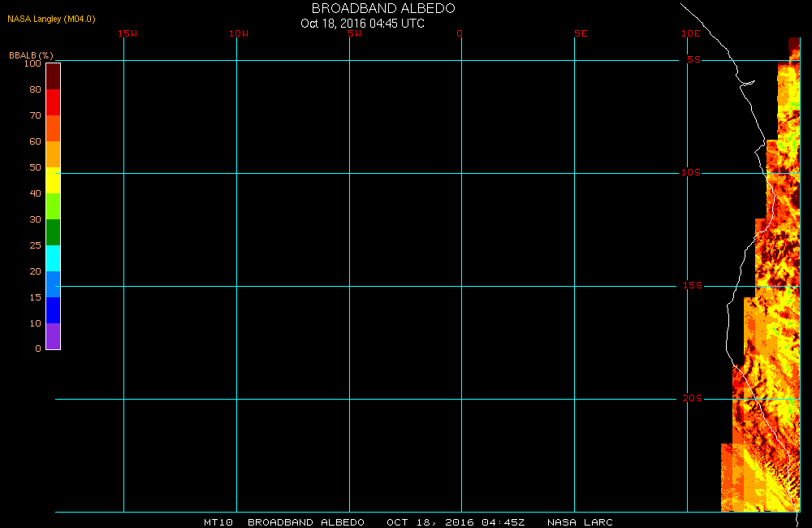This screenshot has width=812, height=528.
Task: Click the legend scale value 80
Action: [x=35, y=89]
